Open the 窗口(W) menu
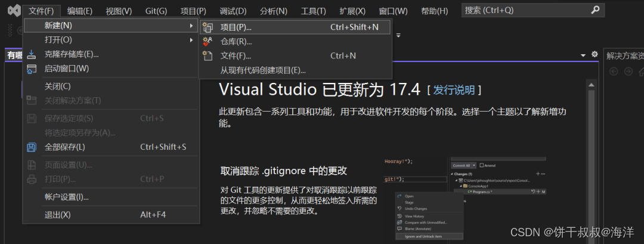The width and height of the screenshot is (644, 244). point(393,11)
